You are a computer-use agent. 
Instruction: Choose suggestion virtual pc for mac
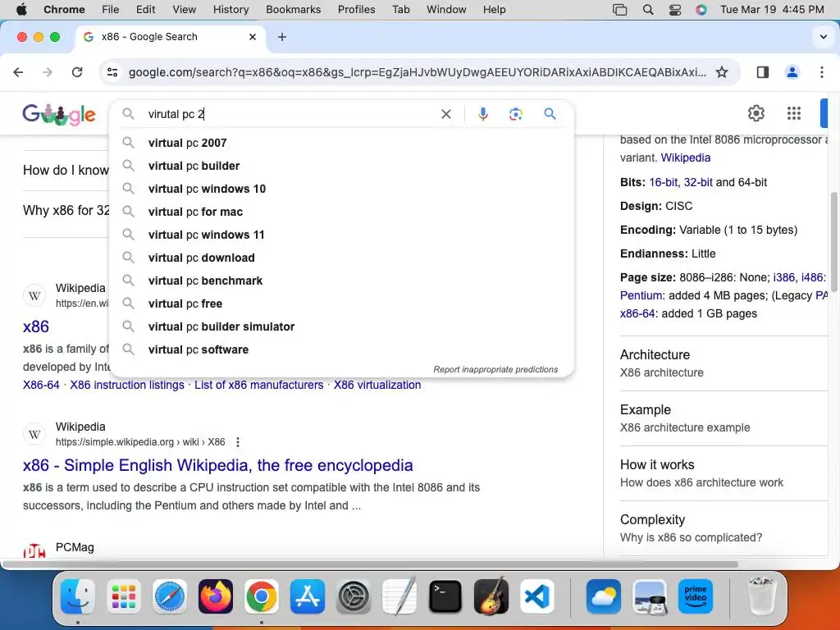(341, 212)
